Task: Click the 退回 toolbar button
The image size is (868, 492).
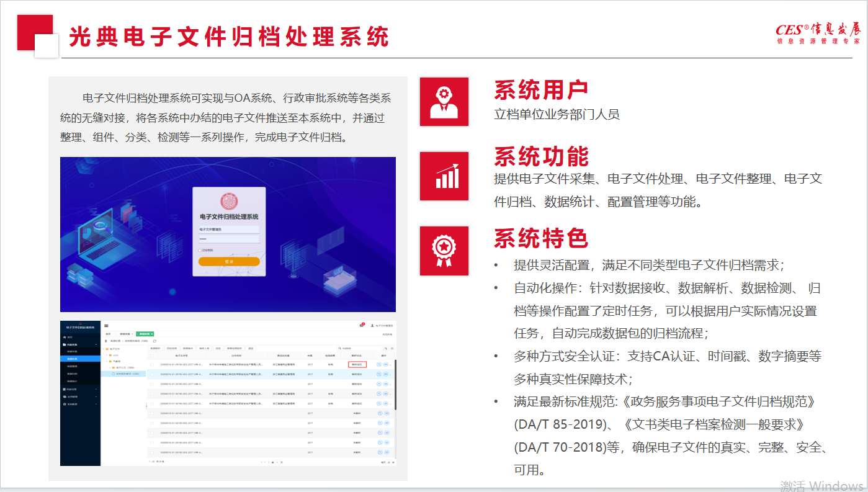Action: pos(251,348)
